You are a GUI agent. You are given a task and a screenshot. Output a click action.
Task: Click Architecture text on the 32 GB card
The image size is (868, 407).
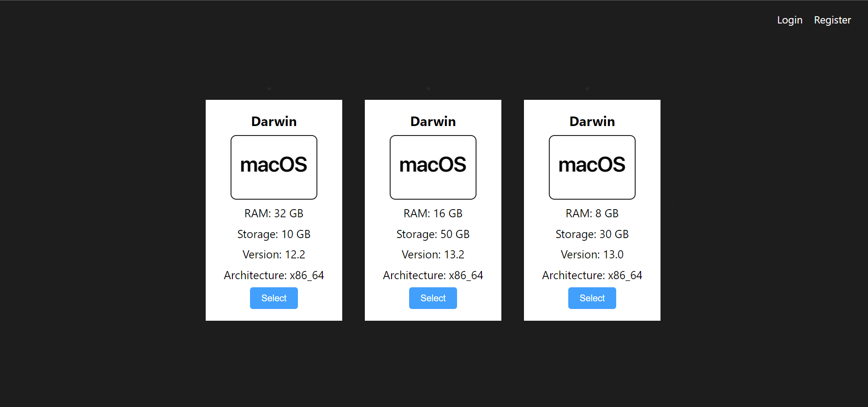(274, 275)
